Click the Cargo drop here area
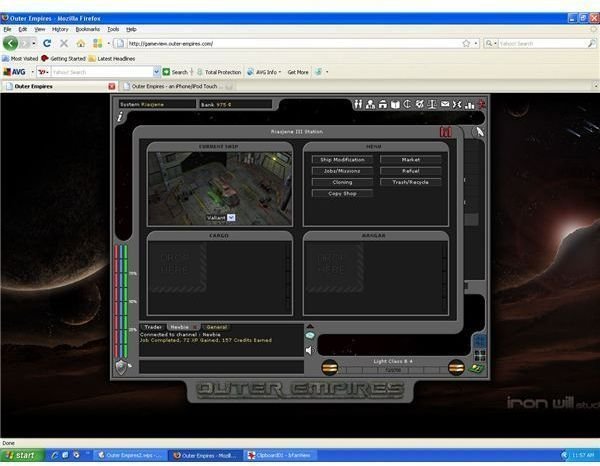600x466 pixels. coord(178,267)
